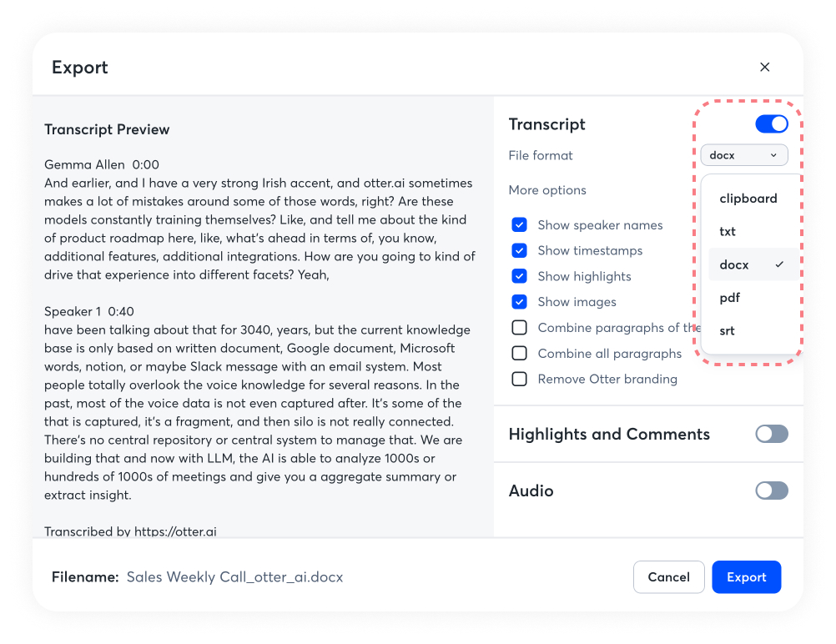The image size is (836, 644).
Task: Pick the docx format option
Action: (x=735, y=264)
